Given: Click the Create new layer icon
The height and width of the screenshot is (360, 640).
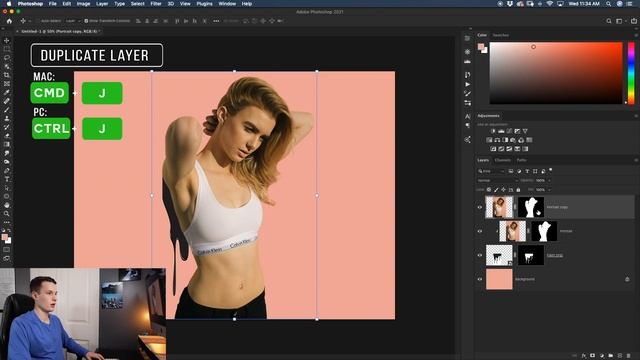Looking at the screenshot, I should click(620, 356).
